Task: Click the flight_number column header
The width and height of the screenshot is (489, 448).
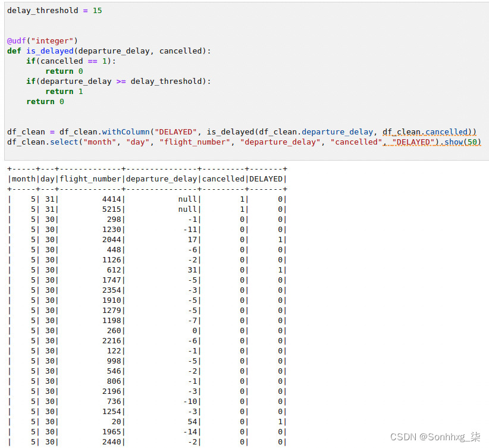Action: point(90,179)
